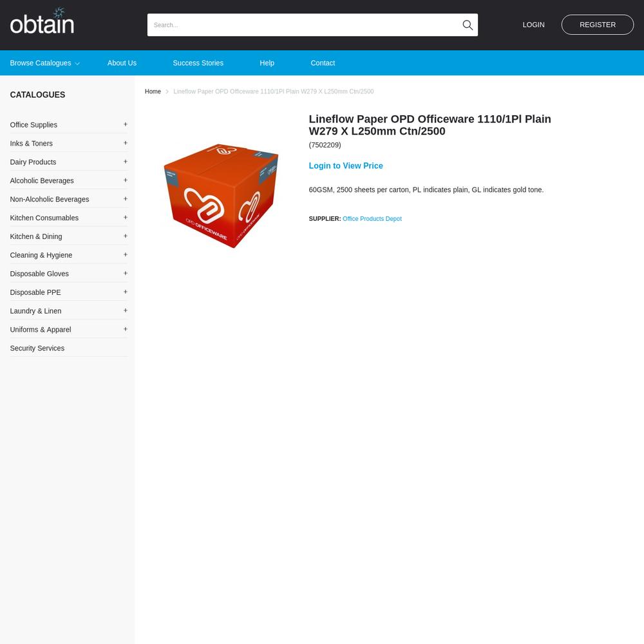Screen dimensions: 644x644
Task: Expand Kitchen Consumables catalogue
Action: (x=126, y=218)
